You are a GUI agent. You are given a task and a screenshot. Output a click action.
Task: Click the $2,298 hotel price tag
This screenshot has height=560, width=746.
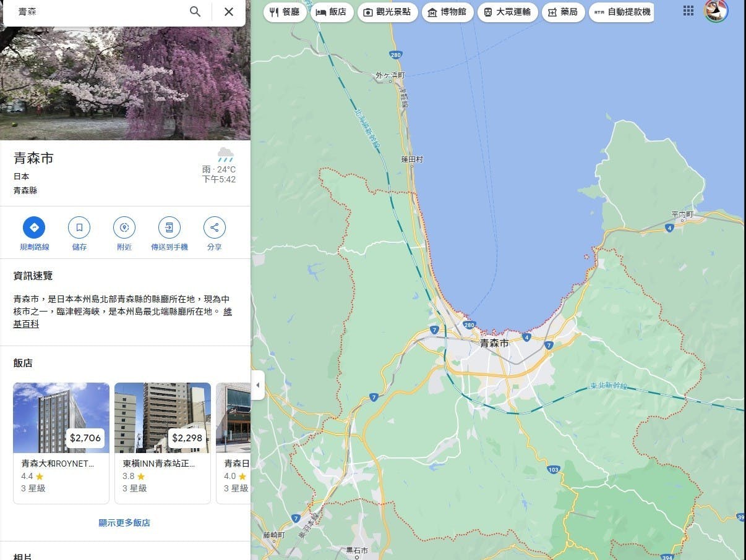click(187, 438)
